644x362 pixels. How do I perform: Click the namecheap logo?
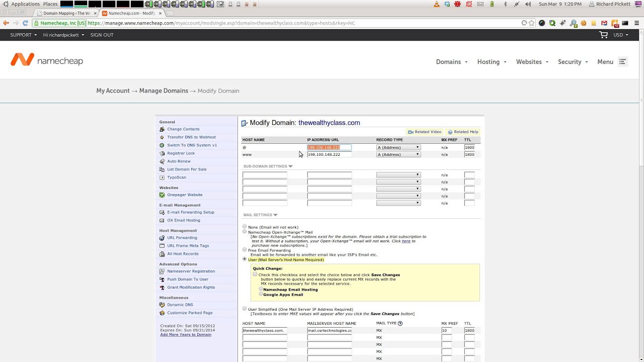click(x=47, y=60)
